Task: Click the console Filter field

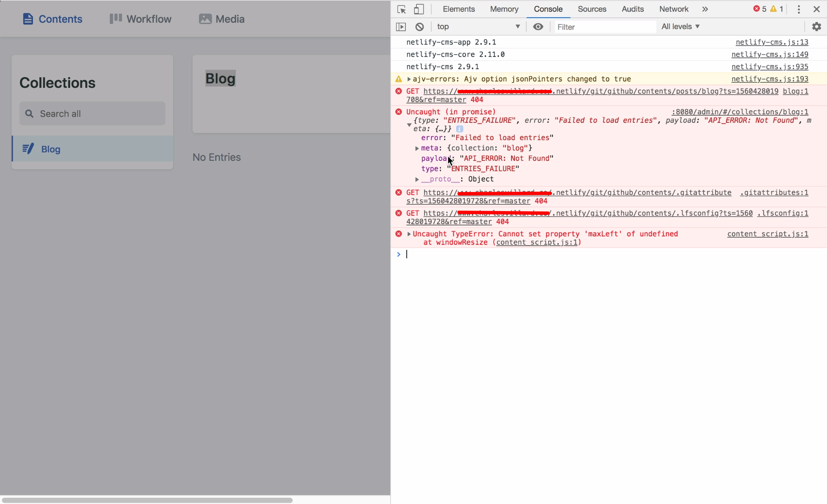Action: [605, 27]
